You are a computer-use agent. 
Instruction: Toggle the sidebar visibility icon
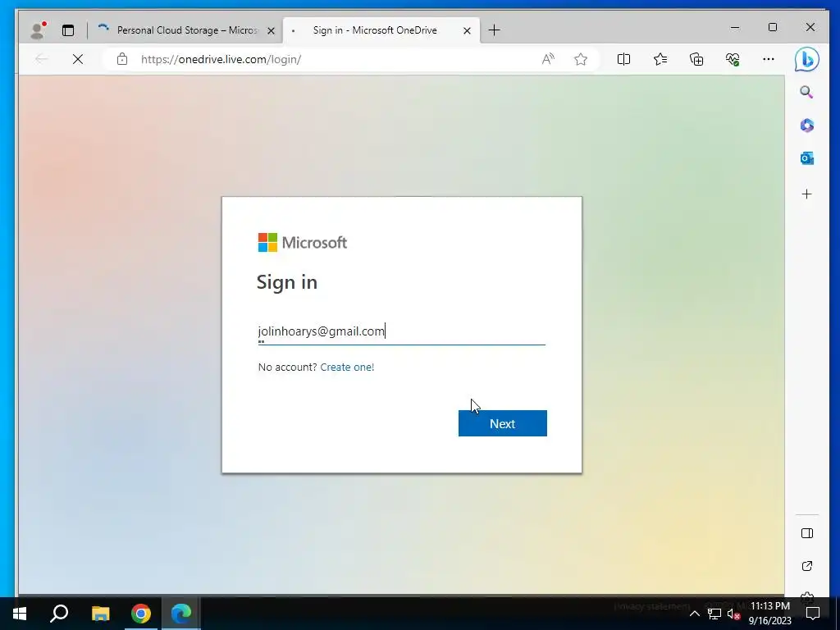[x=807, y=533]
